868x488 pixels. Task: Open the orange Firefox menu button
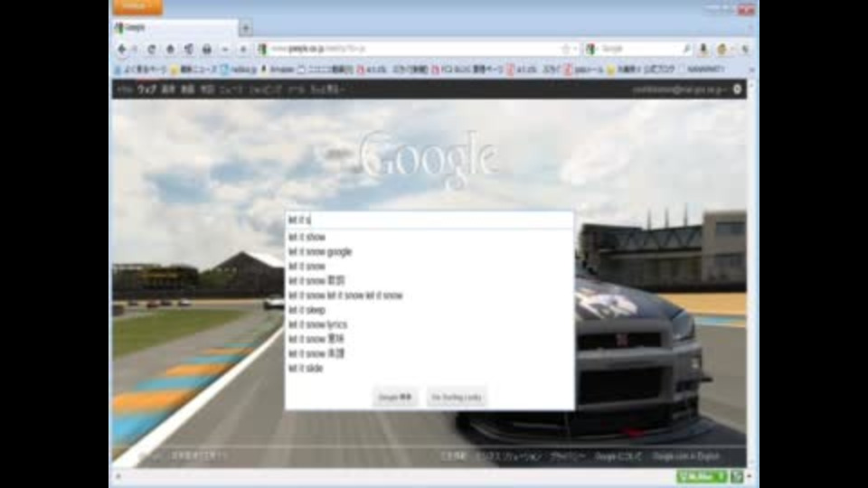[x=137, y=6]
